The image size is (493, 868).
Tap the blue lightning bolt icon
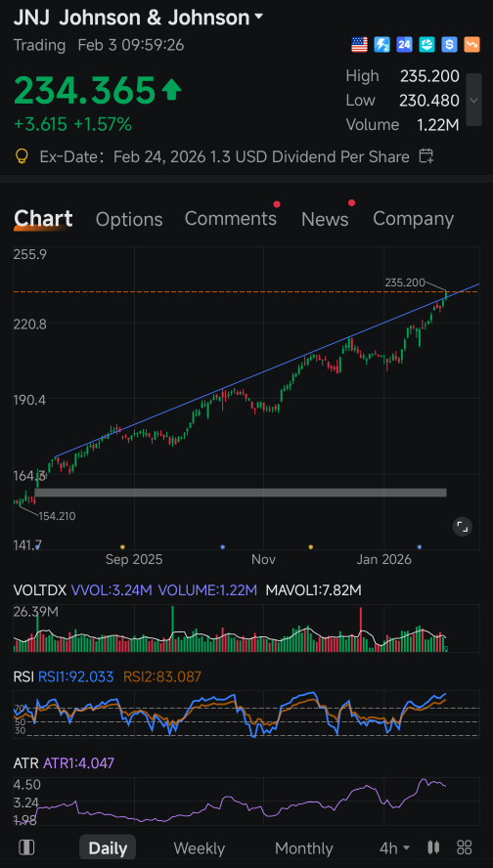click(381, 45)
